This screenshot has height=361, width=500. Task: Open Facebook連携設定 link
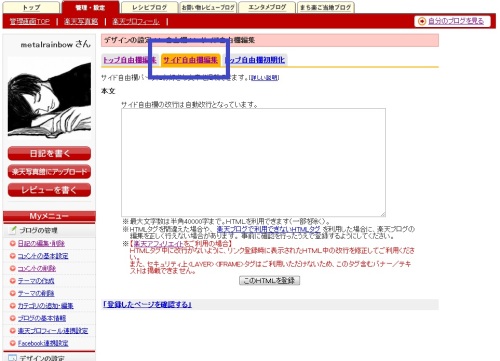[43, 343]
